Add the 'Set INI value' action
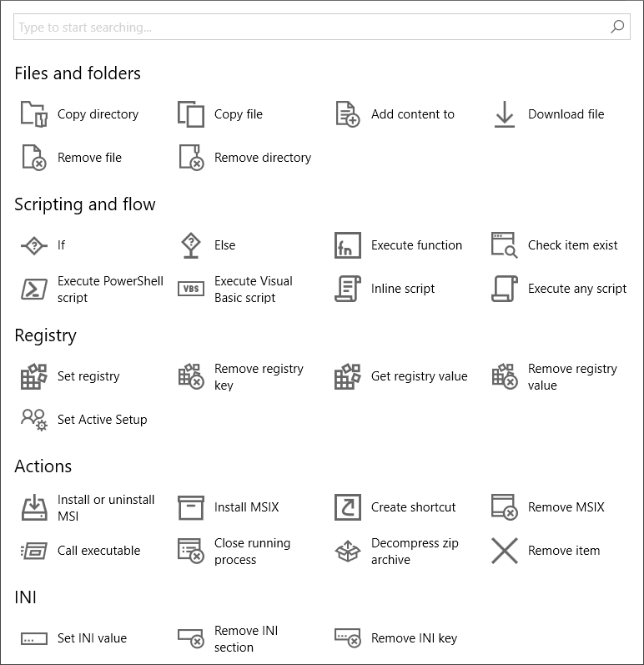Image resolution: width=644 pixels, height=665 pixels. click(x=92, y=638)
